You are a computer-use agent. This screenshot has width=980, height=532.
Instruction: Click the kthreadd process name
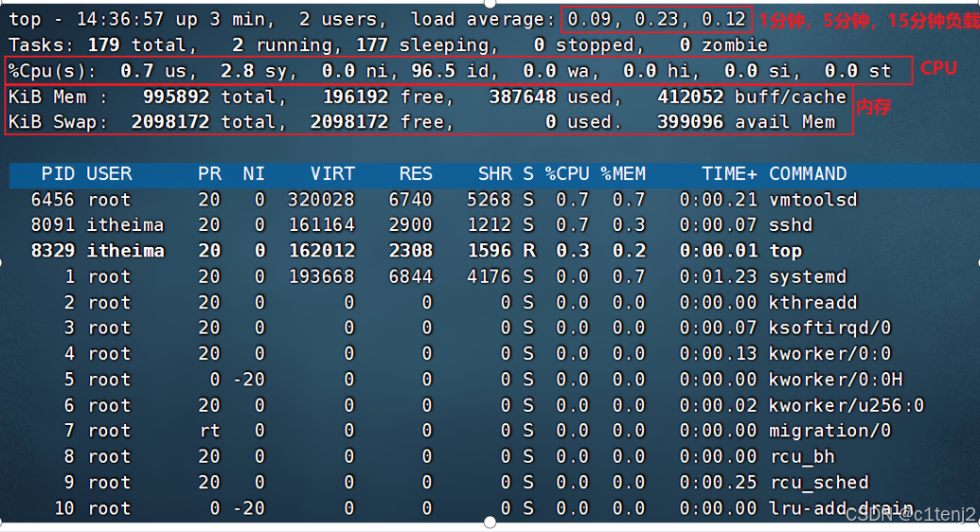[813, 303]
